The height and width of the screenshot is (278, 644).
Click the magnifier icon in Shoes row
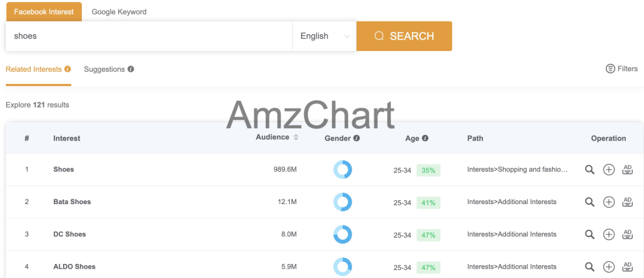click(x=590, y=169)
